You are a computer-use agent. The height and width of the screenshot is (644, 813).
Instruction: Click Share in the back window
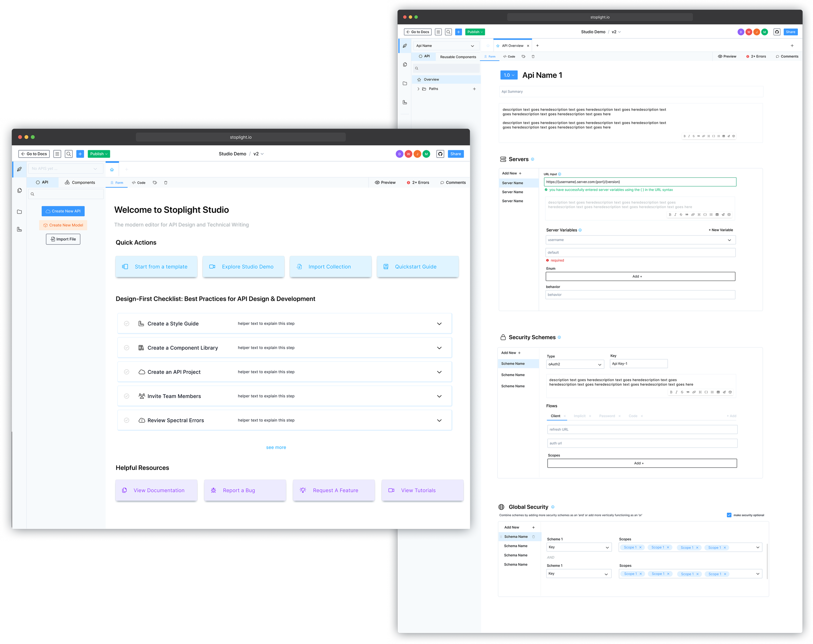[790, 32]
